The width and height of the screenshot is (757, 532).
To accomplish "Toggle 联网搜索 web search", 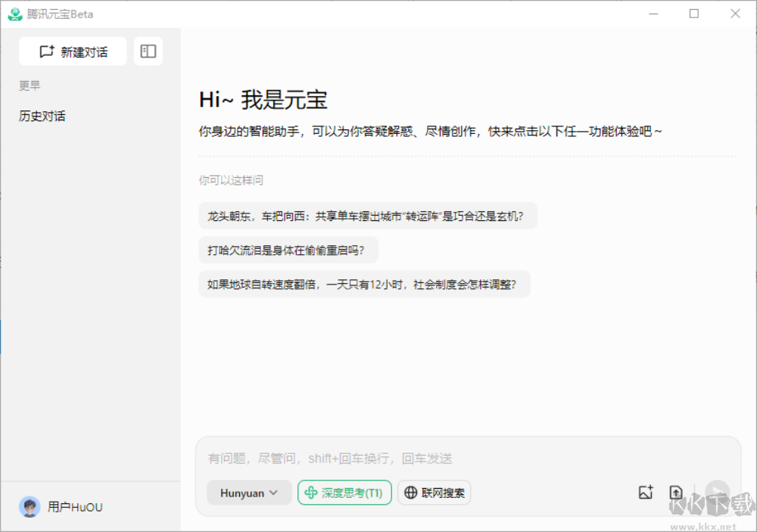I will (434, 493).
